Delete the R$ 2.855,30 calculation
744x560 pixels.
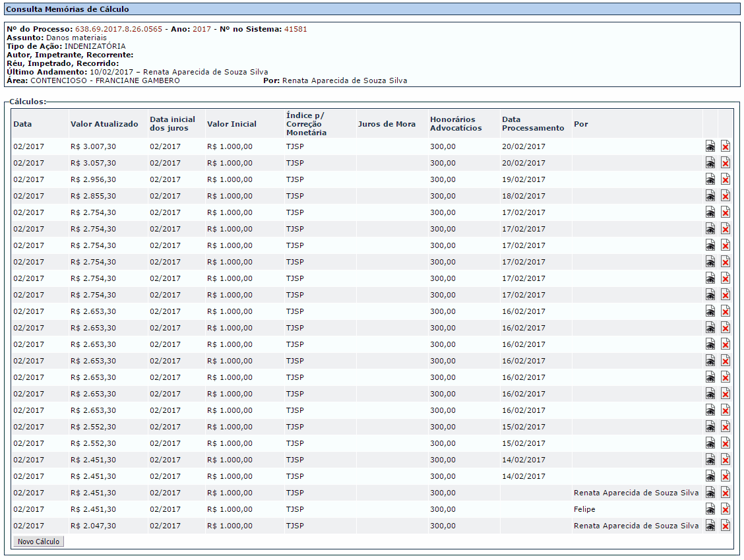click(x=725, y=195)
